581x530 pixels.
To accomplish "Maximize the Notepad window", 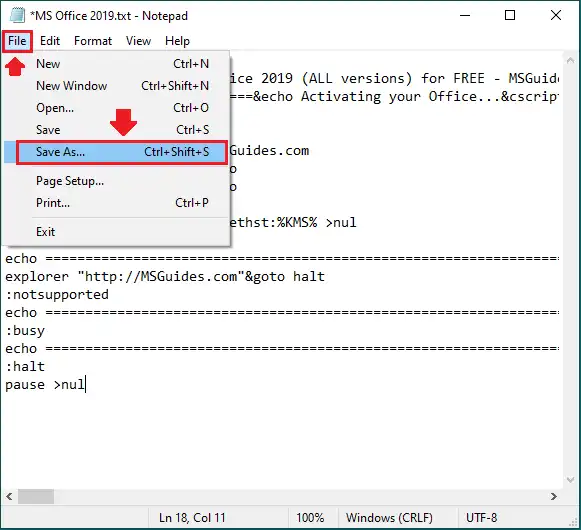I will click(x=510, y=15).
